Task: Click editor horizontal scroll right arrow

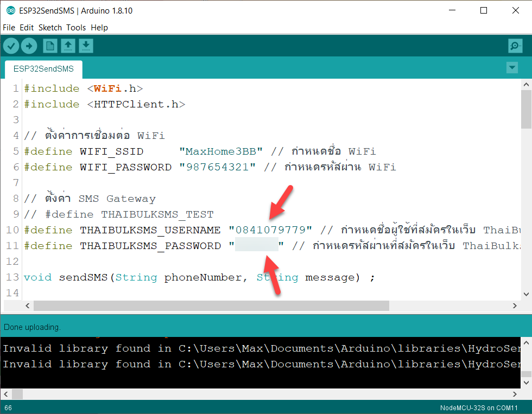Action: [x=515, y=306]
